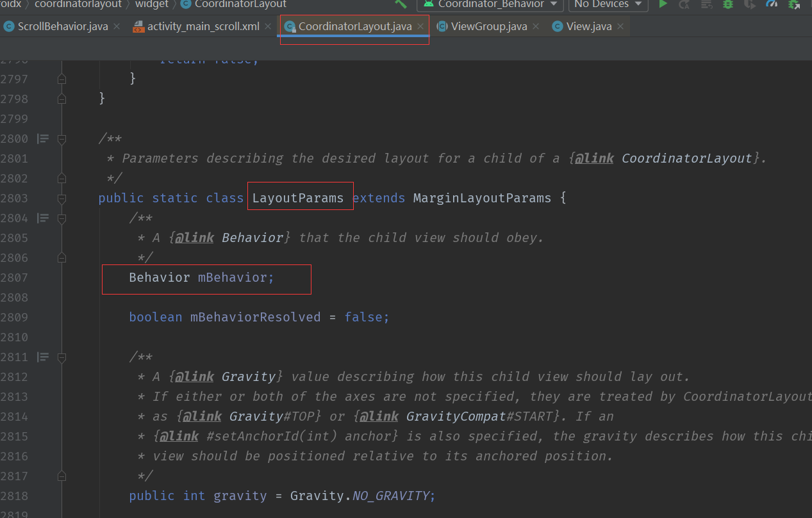Image resolution: width=812 pixels, height=518 pixels.
Task: Collapse the doc comment at line 2804
Action: coord(62,218)
